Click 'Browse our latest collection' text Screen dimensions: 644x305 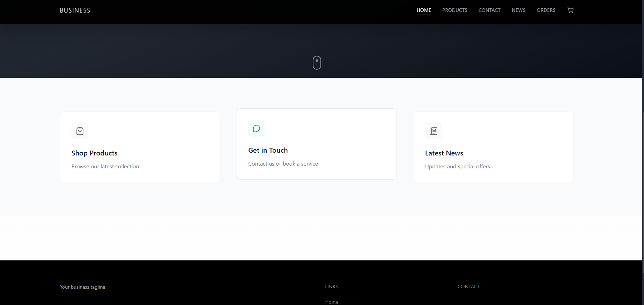pyautogui.click(x=105, y=167)
